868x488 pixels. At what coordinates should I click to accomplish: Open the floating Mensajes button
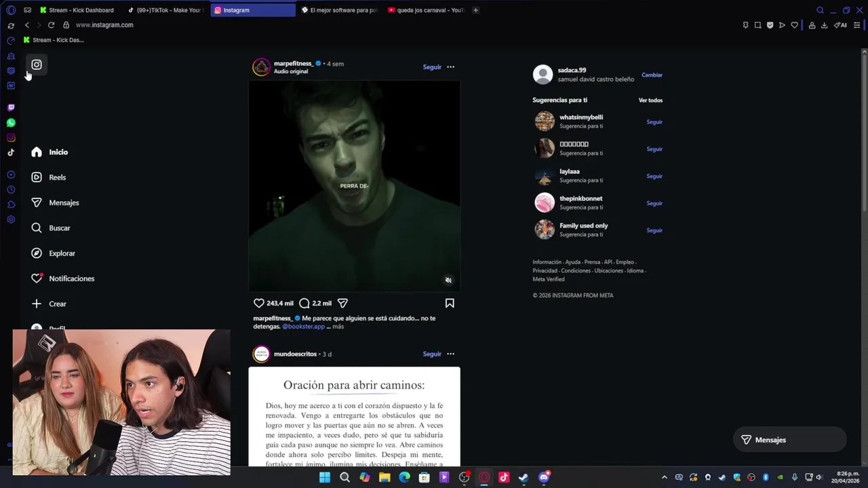(x=790, y=440)
